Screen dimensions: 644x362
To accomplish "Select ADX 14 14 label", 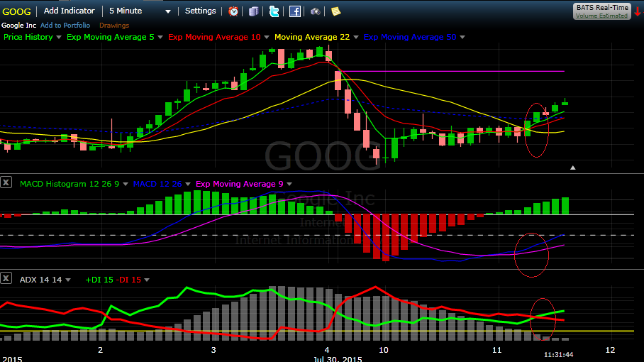I will [x=40, y=280].
